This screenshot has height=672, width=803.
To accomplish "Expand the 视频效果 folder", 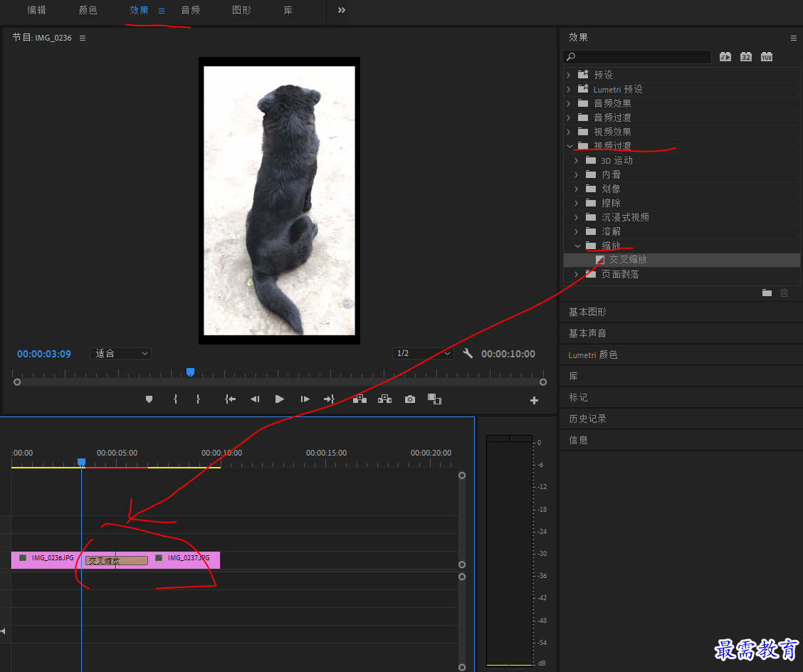I will [569, 132].
